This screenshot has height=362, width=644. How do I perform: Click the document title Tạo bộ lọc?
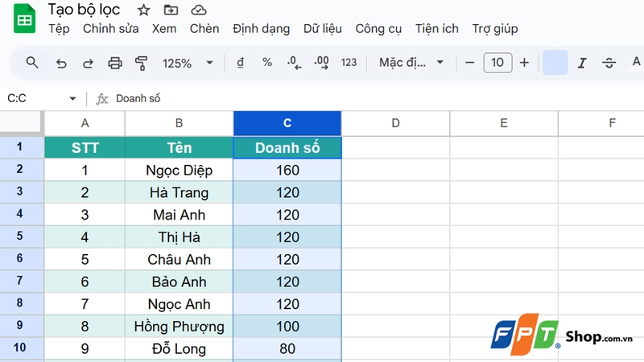[x=84, y=10]
